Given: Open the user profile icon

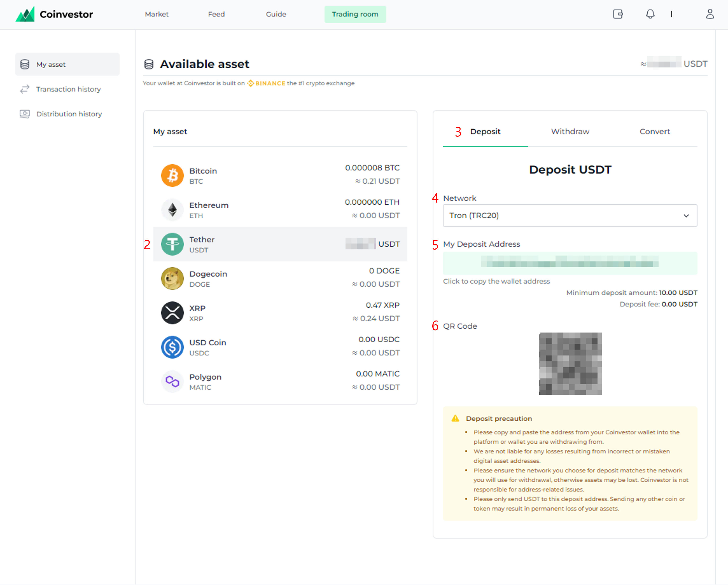Looking at the screenshot, I should point(710,14).
